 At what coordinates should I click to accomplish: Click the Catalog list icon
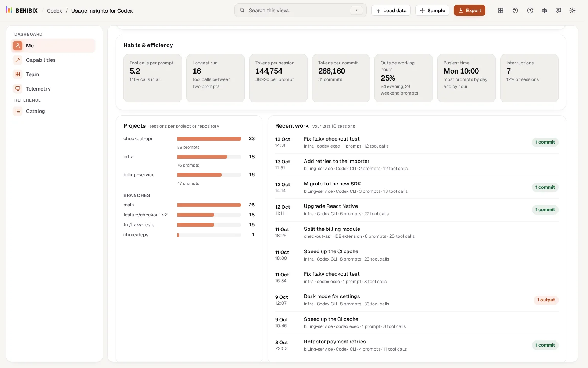pyautogui.click(x=18, y=111)
